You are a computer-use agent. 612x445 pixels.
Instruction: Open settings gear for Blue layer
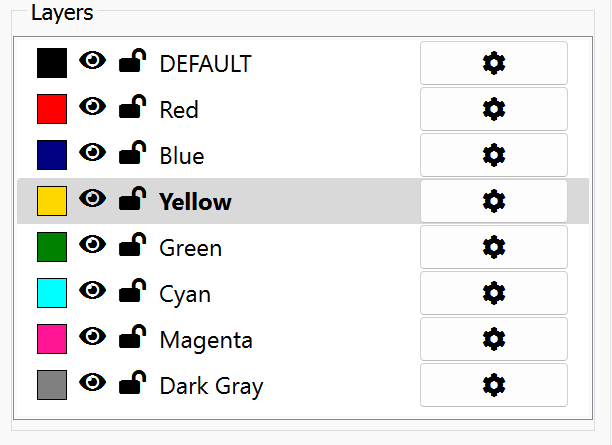494,155
